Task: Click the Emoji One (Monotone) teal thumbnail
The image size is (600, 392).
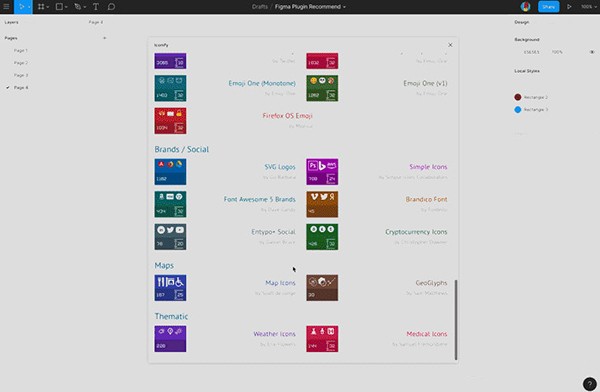Action: pyautogui.click(x=170, y=88)
